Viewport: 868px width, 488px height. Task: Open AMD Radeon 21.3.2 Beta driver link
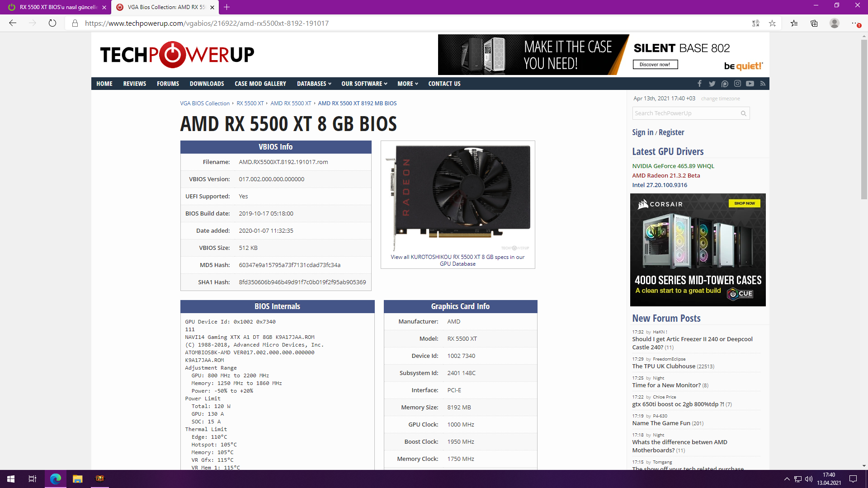coord(666,176)
